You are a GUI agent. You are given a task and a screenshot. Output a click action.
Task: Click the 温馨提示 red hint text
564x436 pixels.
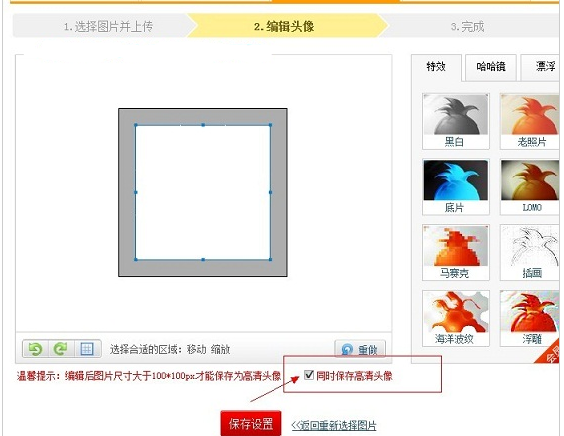click(149, 376)
